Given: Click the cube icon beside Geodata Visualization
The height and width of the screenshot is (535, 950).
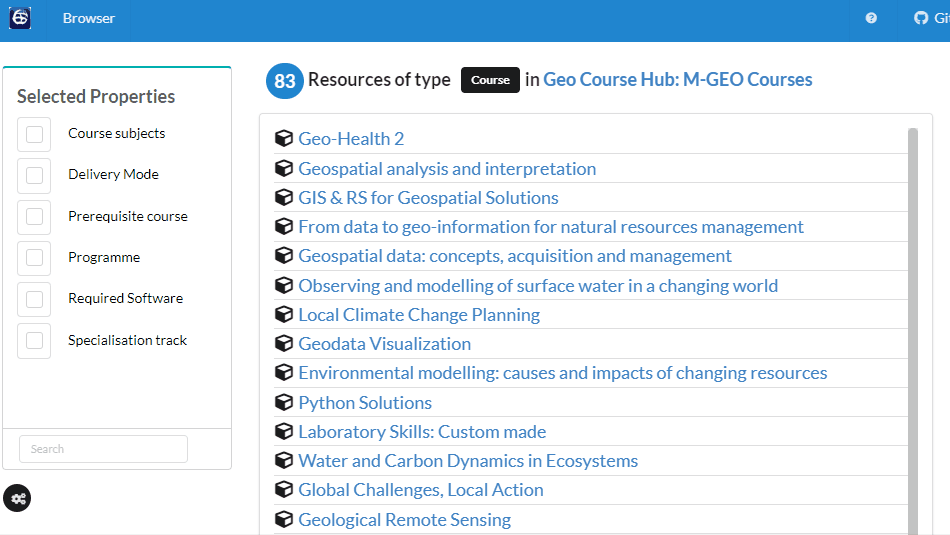Looking at the screenshot, I should tap(284, 344).
